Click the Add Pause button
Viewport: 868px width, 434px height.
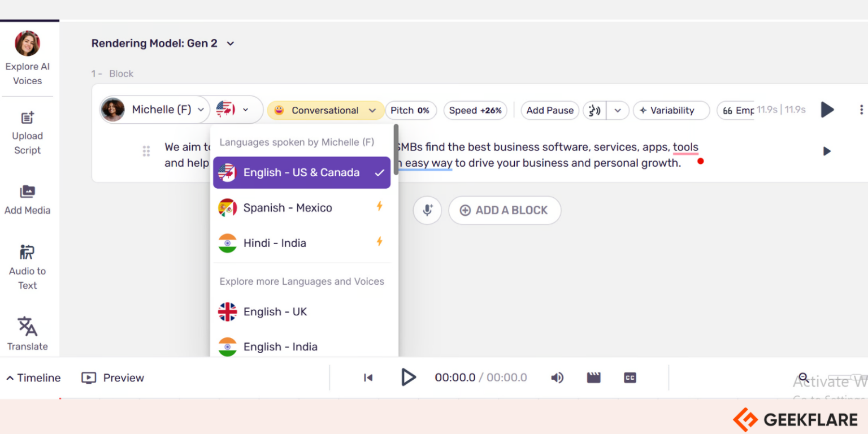pyautogui.click(x=550, y=110)
